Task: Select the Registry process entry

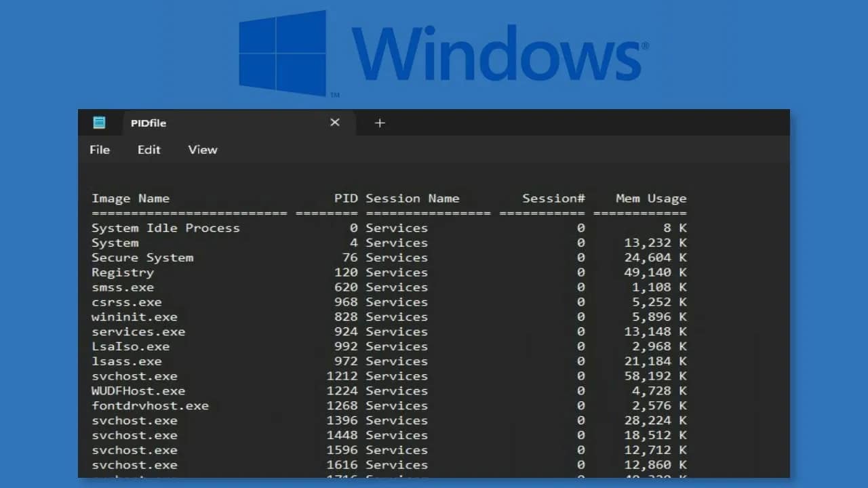Action: [x=123, y=272]
